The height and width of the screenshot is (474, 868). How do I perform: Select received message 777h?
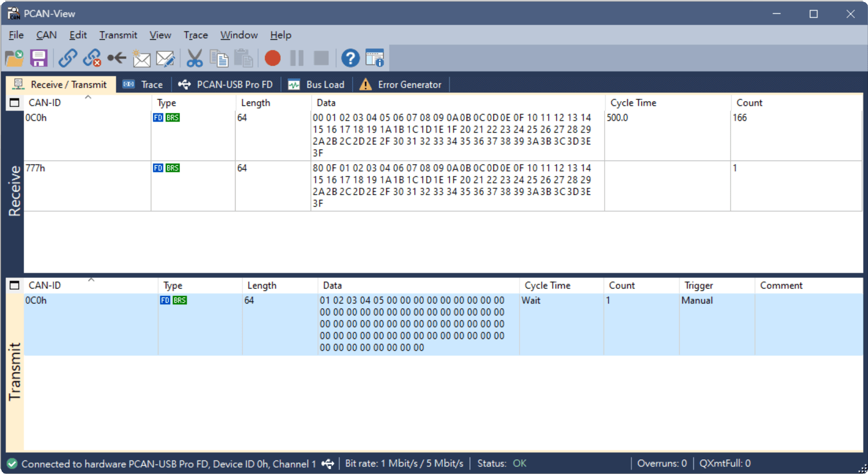pyautogui.click(x=443, y=186)
